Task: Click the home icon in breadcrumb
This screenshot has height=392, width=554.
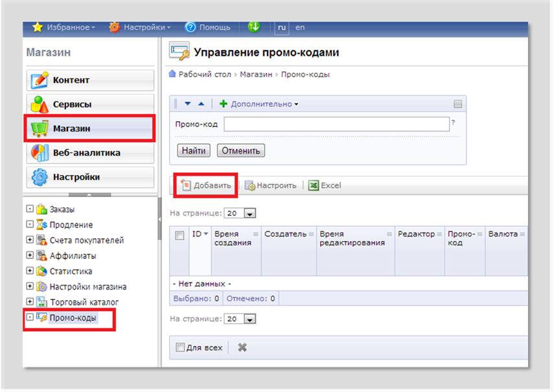Action: click(172, 75)
